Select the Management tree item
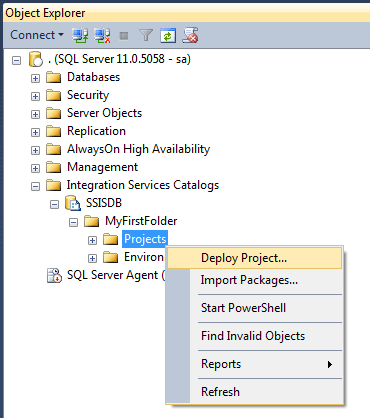Viewport: 370px width, 418px height. tap(102, 167)
